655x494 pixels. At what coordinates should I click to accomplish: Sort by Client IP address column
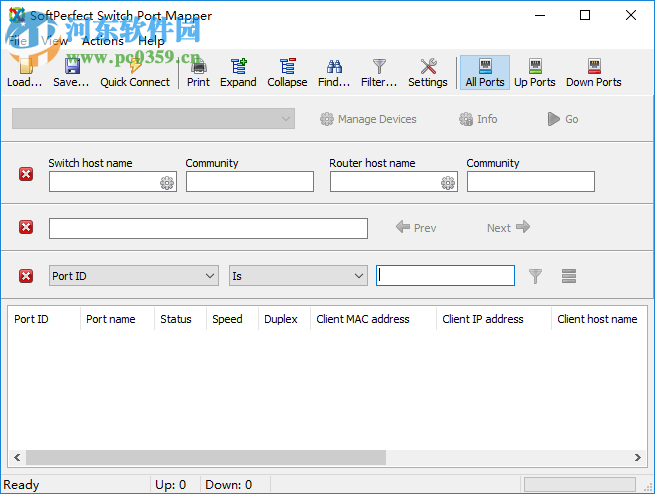[x=494, y=319]
